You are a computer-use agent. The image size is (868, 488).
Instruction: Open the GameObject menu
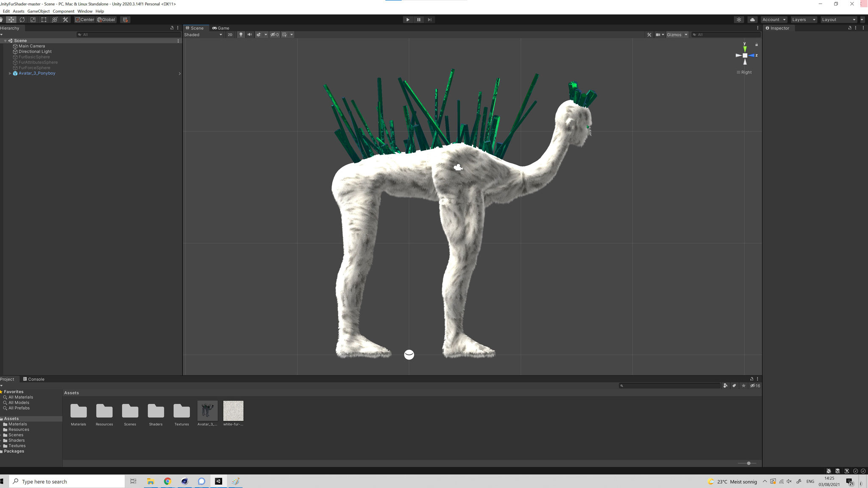click(x=38, y=11)
